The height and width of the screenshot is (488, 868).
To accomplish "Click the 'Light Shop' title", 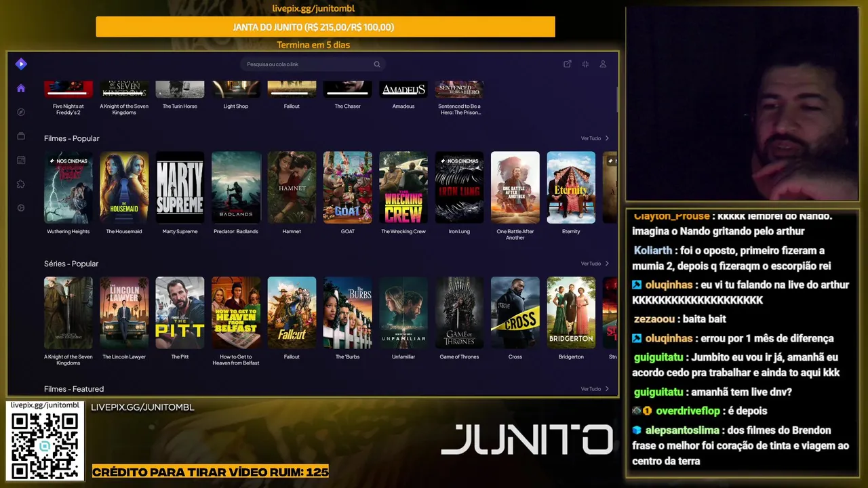I will 236,106.
